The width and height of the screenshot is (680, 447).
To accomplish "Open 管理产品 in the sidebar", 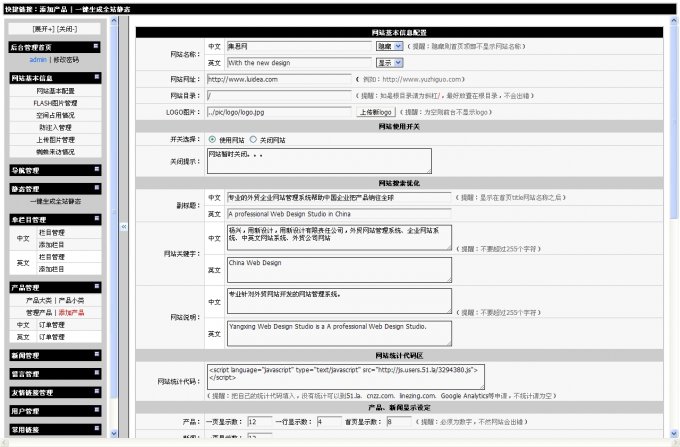I will tap(39, 312).
